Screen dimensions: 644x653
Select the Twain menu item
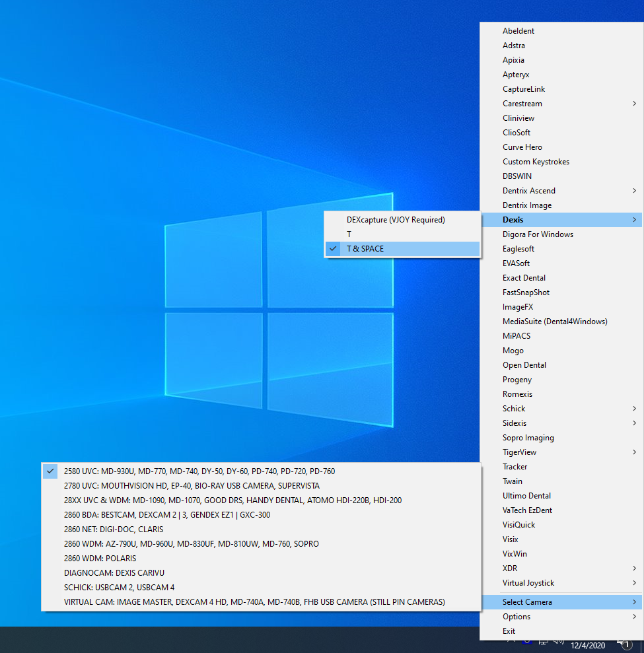(561, 481)
